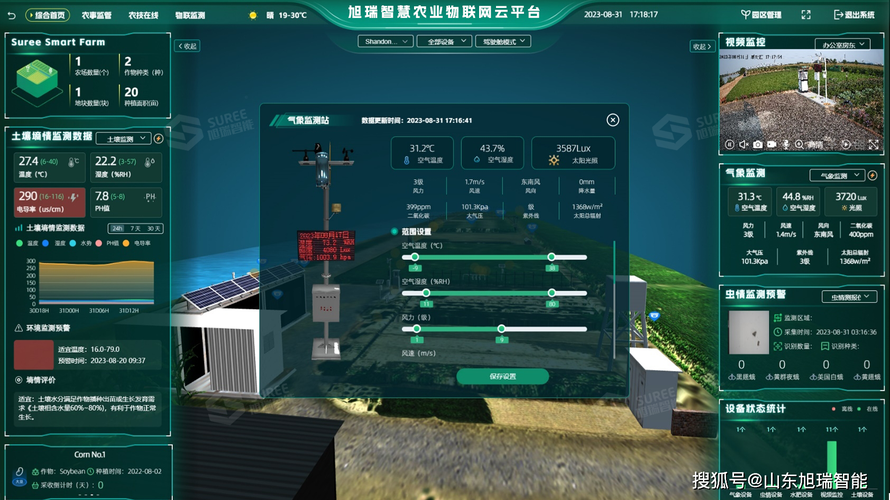Viewport: 890px width, 500px height.
Task: Expand the video feed to fullscreen
Action: point(874,145)
